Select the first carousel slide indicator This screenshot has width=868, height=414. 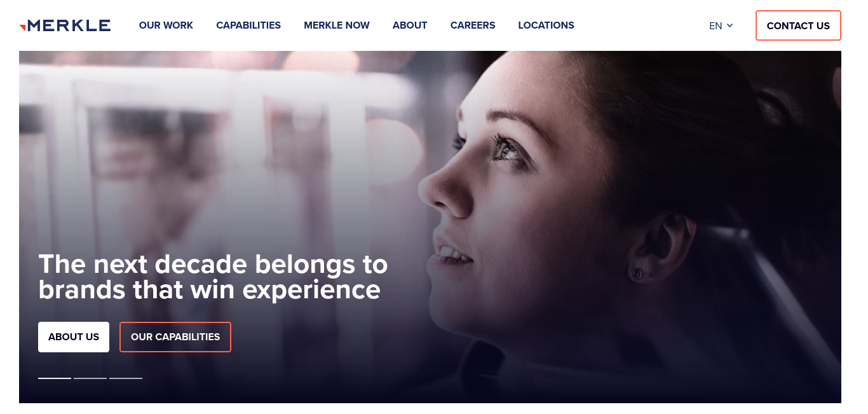tap(55, 378)
